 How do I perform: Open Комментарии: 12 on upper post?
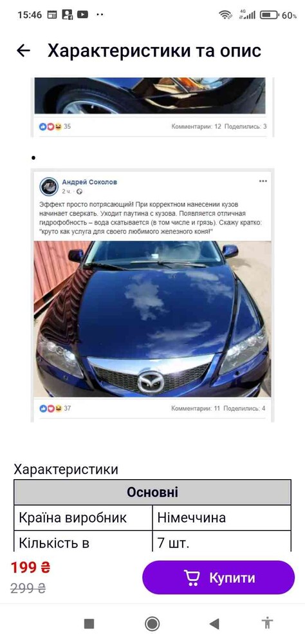click(x=196, y=126)
